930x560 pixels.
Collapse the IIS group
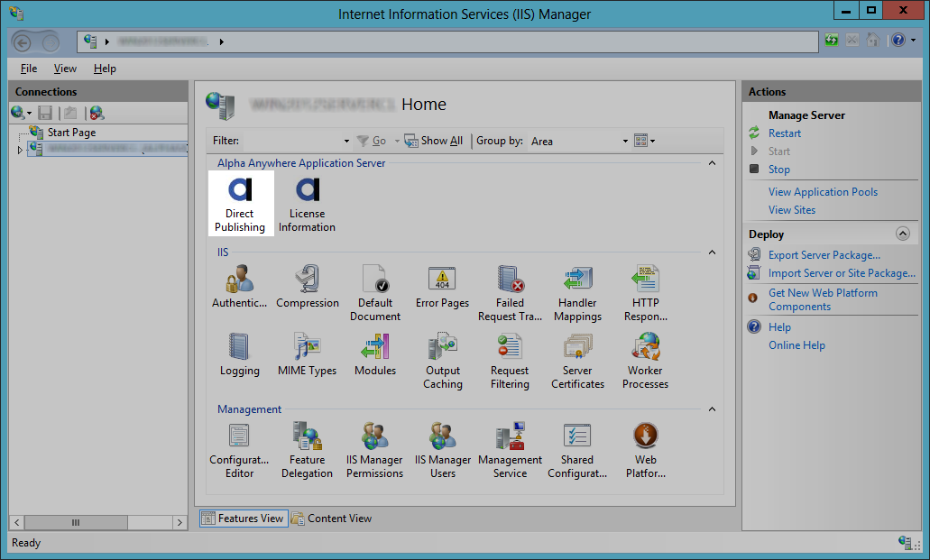click(x=712, y=252)
